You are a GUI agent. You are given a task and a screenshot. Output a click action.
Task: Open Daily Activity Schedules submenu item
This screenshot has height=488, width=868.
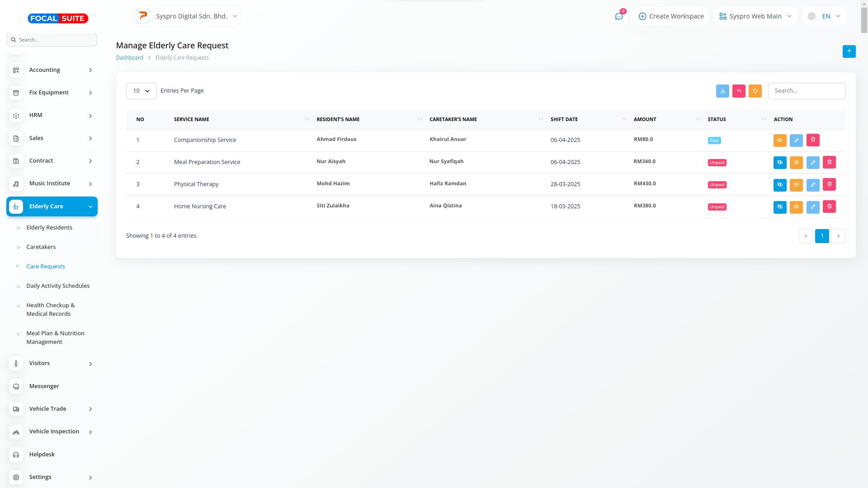[58, 286]
